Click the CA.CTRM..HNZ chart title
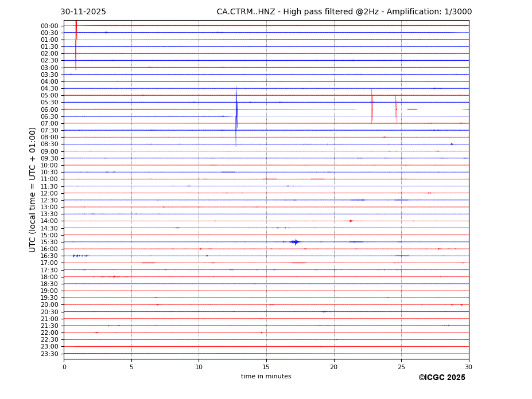The image size is (532, 399). [344, 12]
